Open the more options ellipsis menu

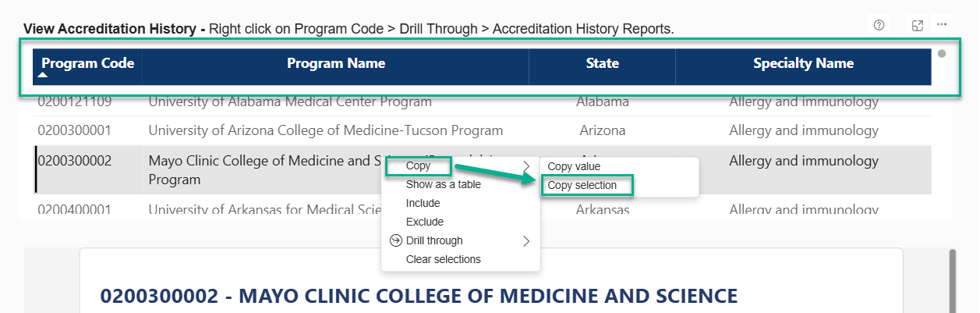click(943, 25)
